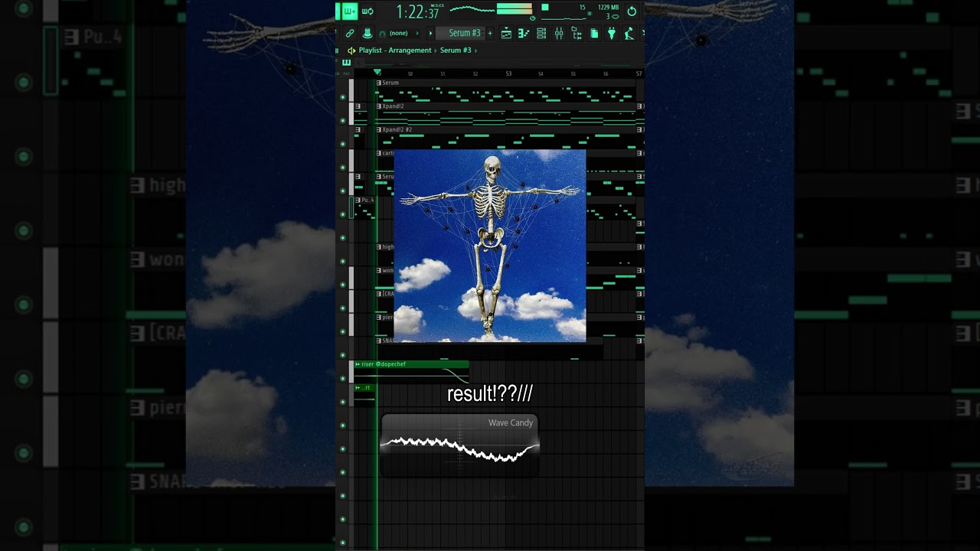Mute the won track green dot
The width and height of the screenshot is (980, 551).
[x=342, y=285]
